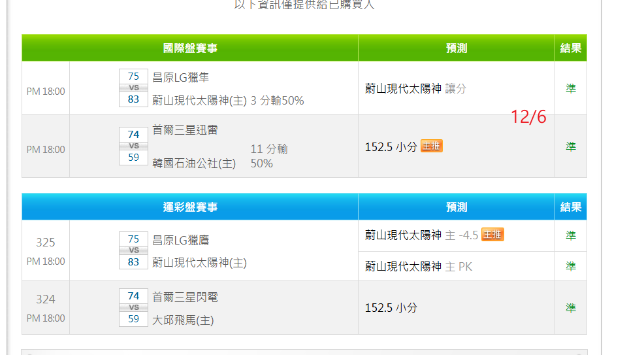The image size is (644, 355).
Task: Click the orange 主推 badge beside 152.5 小分
Action: point(431,146)
